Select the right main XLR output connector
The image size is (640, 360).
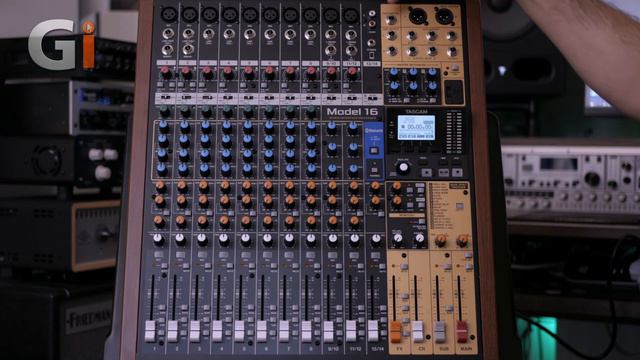coord(444,16)
